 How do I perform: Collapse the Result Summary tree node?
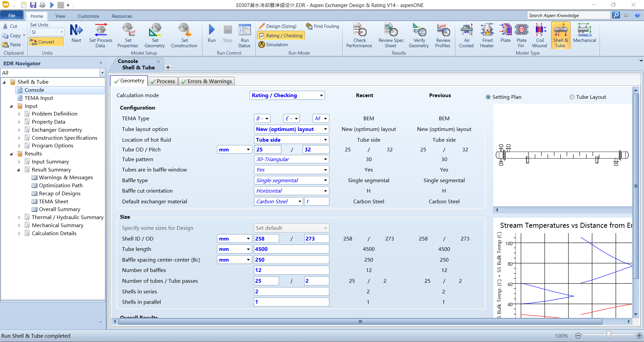point(18,170)
